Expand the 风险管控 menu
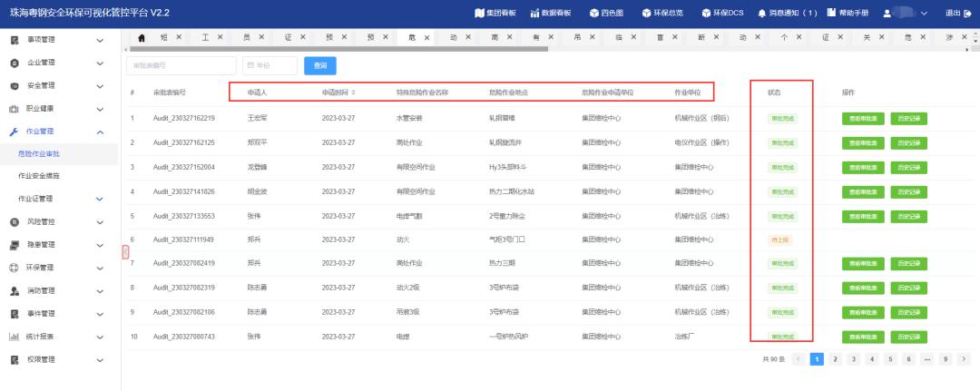980x391 pixels. click(99, 222)
